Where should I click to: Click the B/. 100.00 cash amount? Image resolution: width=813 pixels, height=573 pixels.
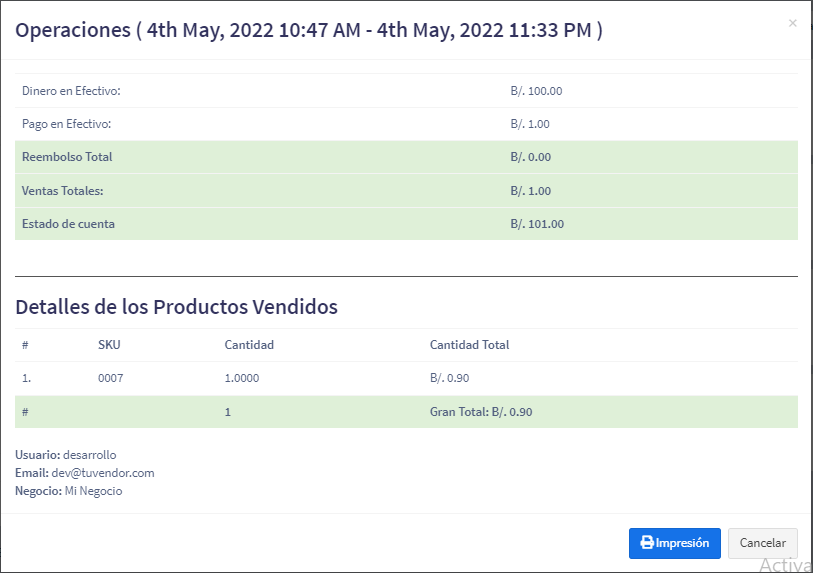[x=536, y=91]
